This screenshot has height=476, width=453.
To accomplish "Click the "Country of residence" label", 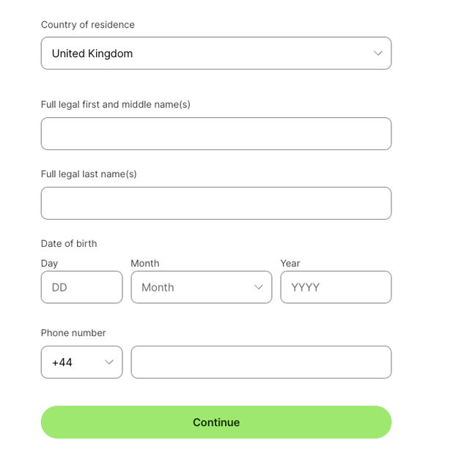I will pyautogui.click(x=88, y=25).
